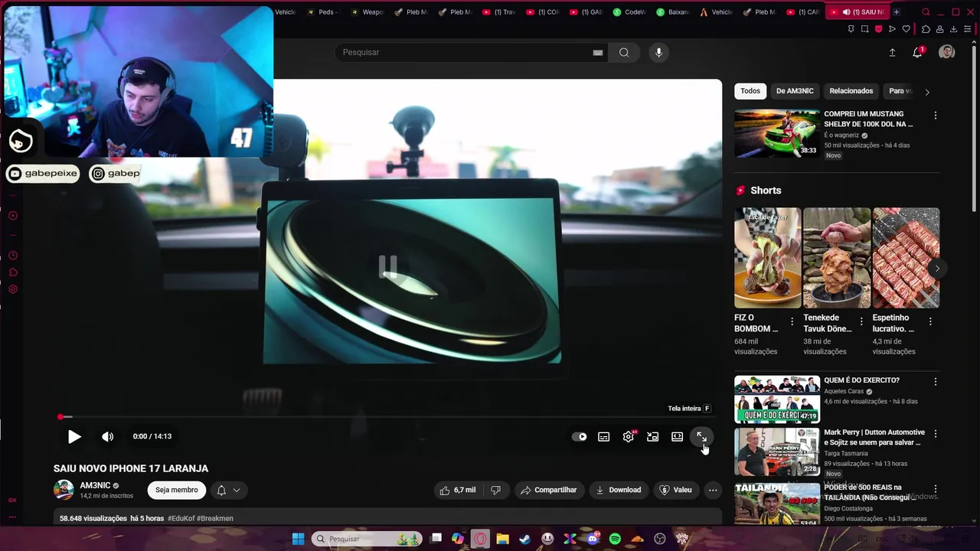Open File Explorer from the taskbar
Image resolution: width=980 pixels, height=551 pixels.
pyautogui.click(x=502, y=539)
